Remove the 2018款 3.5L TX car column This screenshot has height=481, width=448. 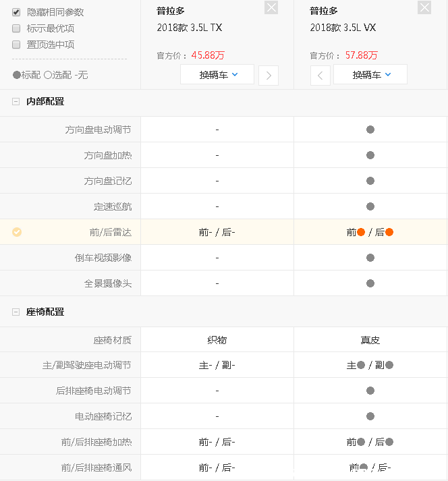click(x=271, y=7)
